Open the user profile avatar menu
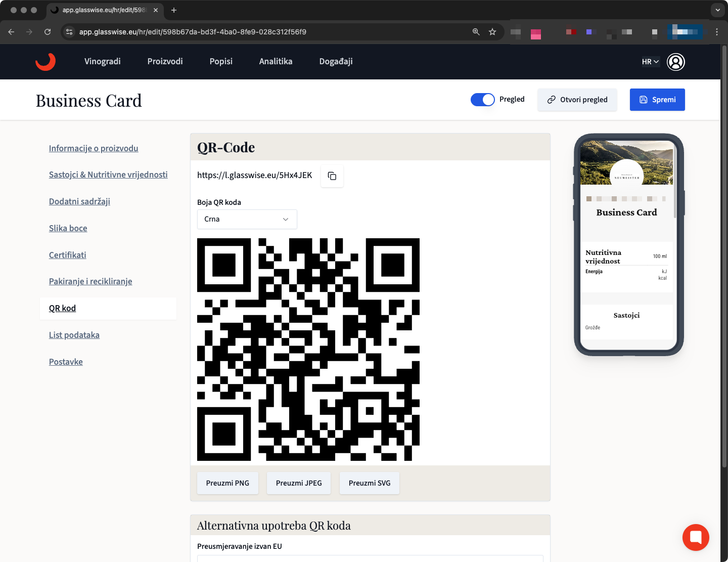This screenshot has width=728, height=562. tap(676, 62)
